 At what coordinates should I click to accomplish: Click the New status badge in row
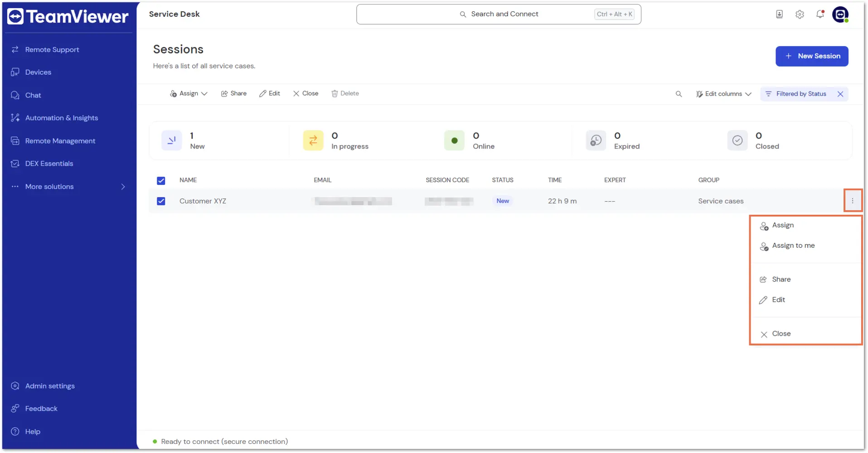coord(502,201)
